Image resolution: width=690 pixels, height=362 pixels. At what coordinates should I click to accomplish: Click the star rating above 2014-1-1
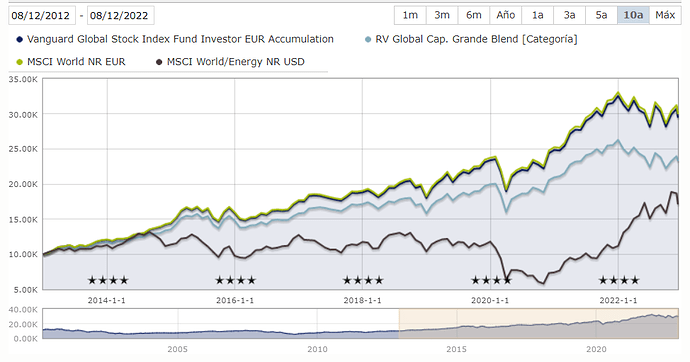point(108,280)
